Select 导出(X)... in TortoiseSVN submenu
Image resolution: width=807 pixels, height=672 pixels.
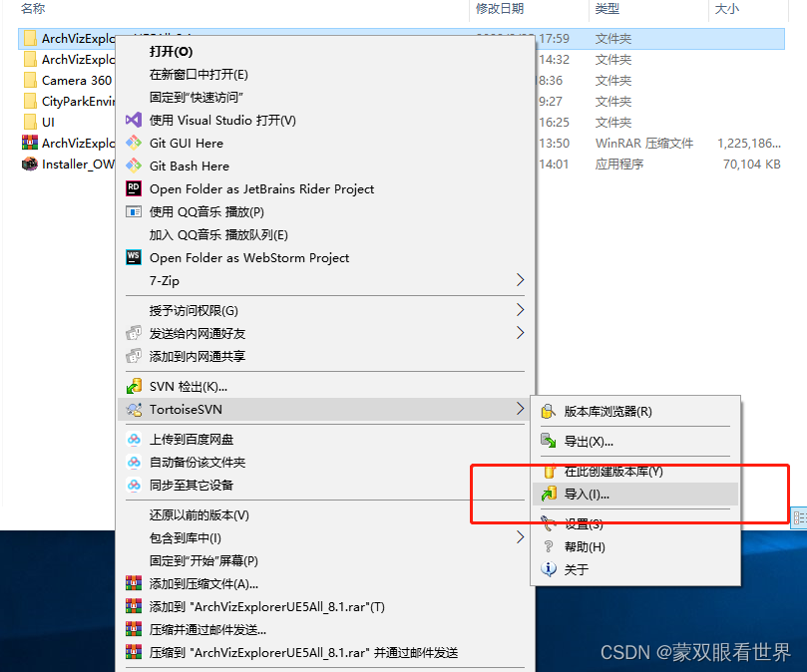(x=589, y=442)
